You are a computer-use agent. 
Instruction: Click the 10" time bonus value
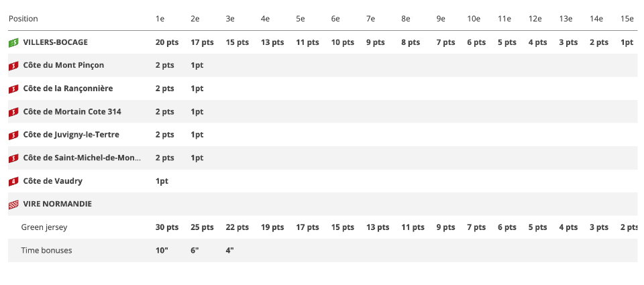pyautogui.click(x=160, y=251)
